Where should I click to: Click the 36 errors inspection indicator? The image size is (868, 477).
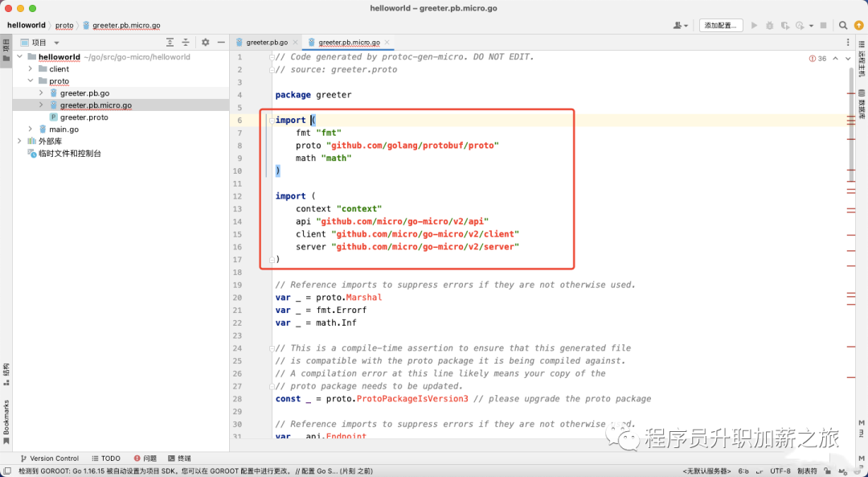[817, 58]
